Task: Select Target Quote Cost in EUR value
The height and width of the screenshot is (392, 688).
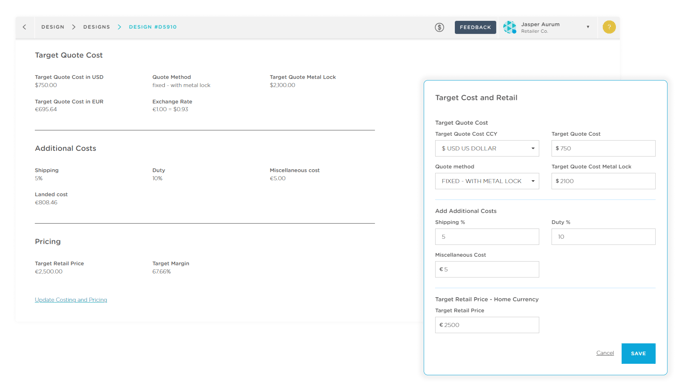Action: coord(46,109)
